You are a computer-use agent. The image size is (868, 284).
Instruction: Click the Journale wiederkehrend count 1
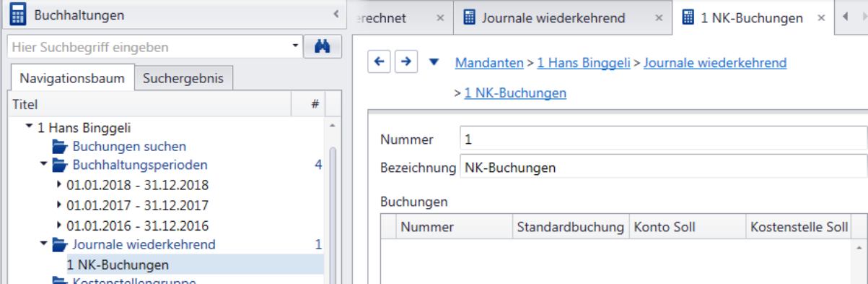pos(318,244)
